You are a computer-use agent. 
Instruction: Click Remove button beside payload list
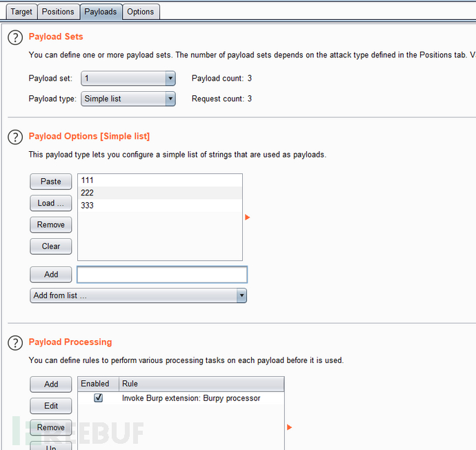50,225
